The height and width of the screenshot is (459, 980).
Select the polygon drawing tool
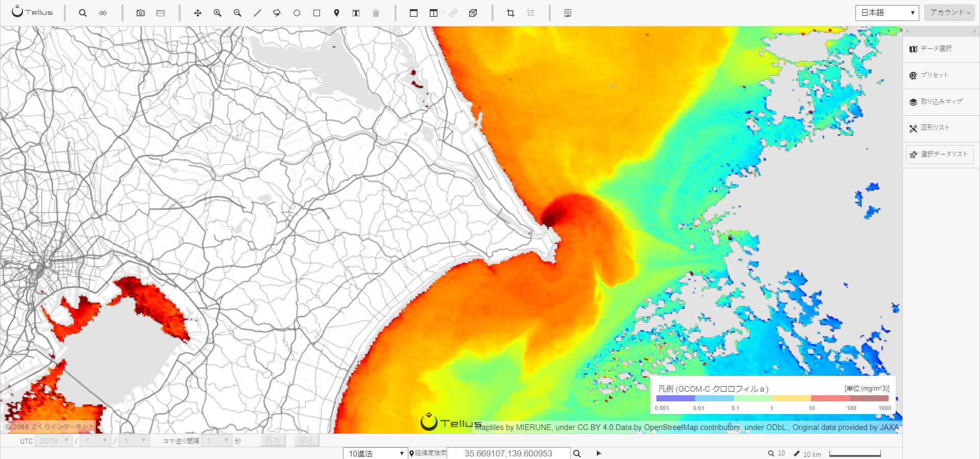point(277,13)
